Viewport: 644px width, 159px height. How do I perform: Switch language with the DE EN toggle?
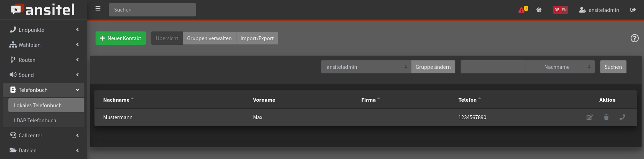[560, 10]
